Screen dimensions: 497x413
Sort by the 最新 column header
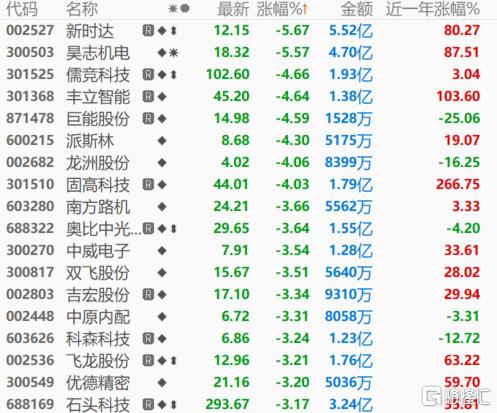233,9
